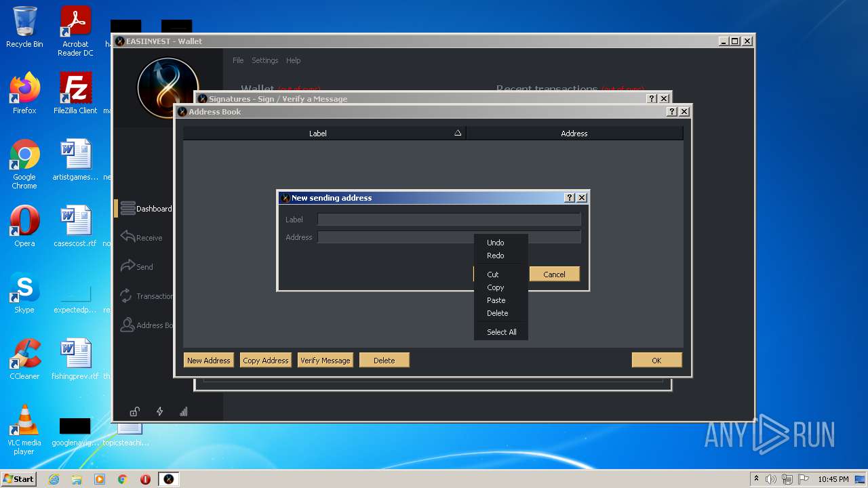This screenshot has width=868, height=488.
Task: Click the Label input field
Action: coord(449,220)
